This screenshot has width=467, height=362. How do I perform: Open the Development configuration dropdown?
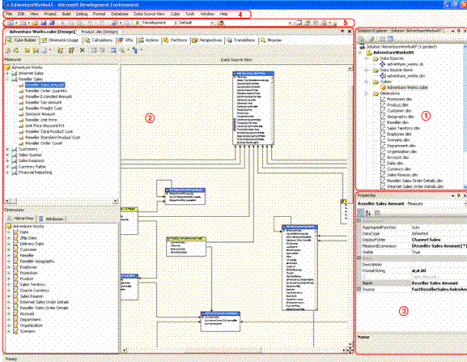coord(176,23)
